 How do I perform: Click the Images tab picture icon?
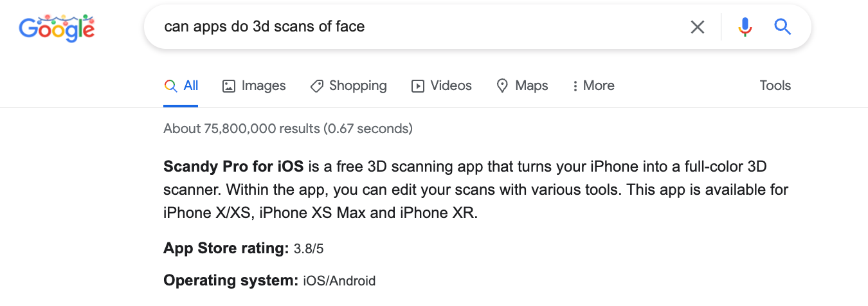click(229, 86)
